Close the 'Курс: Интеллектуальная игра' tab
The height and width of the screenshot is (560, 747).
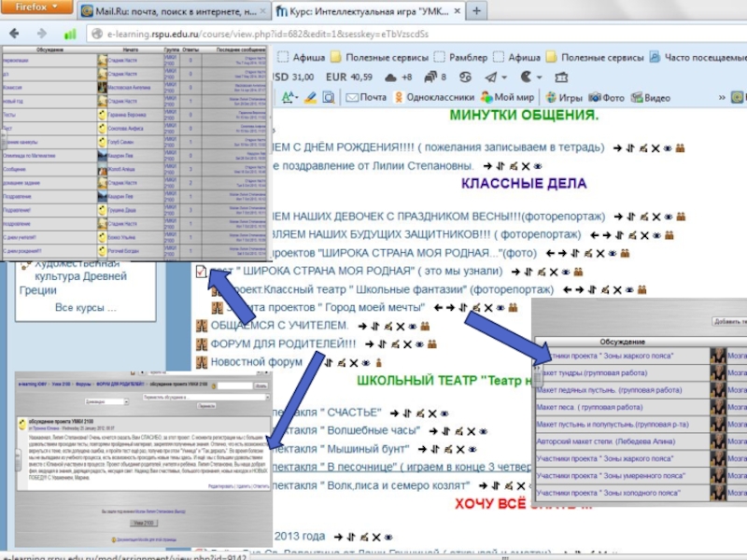457,11
